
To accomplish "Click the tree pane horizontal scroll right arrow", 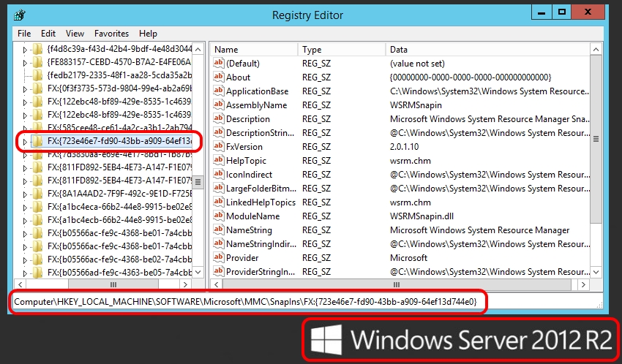I will tap(185, 284).
